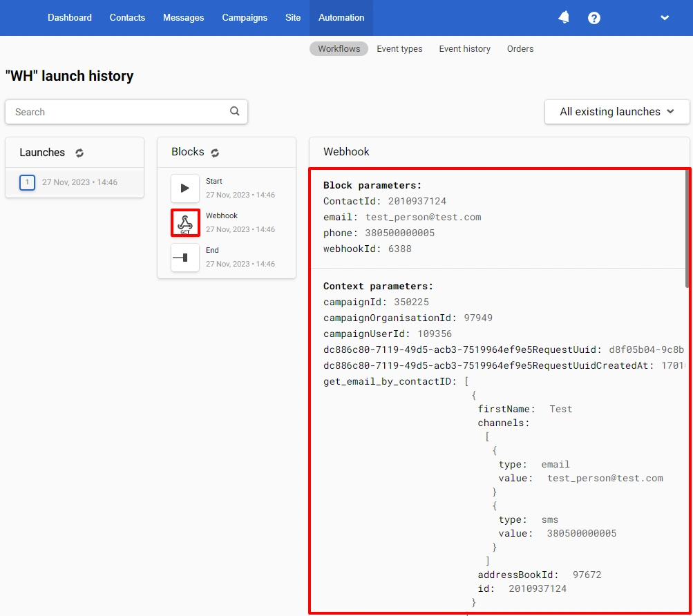The height and width of the screenshot is (616, 693).
Task: Click addressBookId value 97672
Action: 587,575
